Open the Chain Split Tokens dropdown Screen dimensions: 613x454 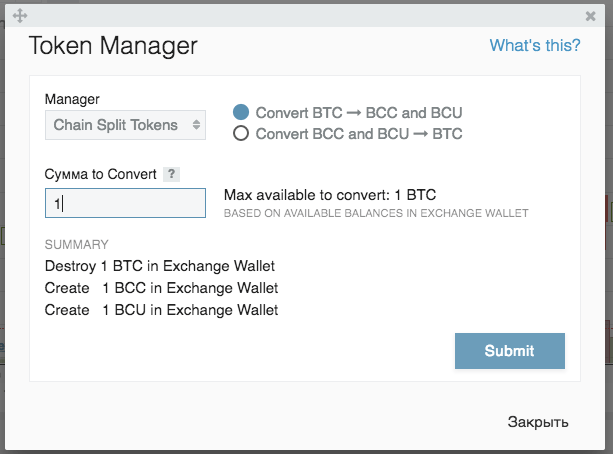click(x=125, y=125)
